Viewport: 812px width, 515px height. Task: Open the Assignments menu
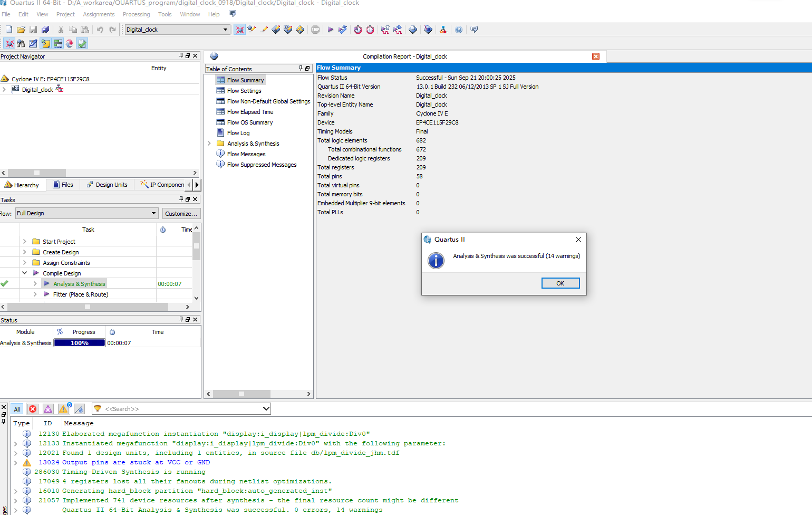coord(99,14)
